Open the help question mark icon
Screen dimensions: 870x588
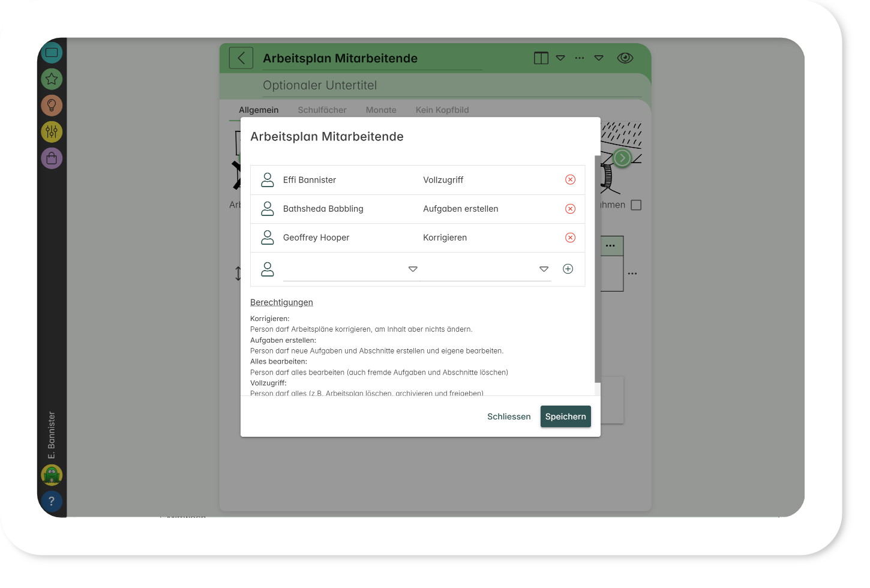tap(52, 501)
